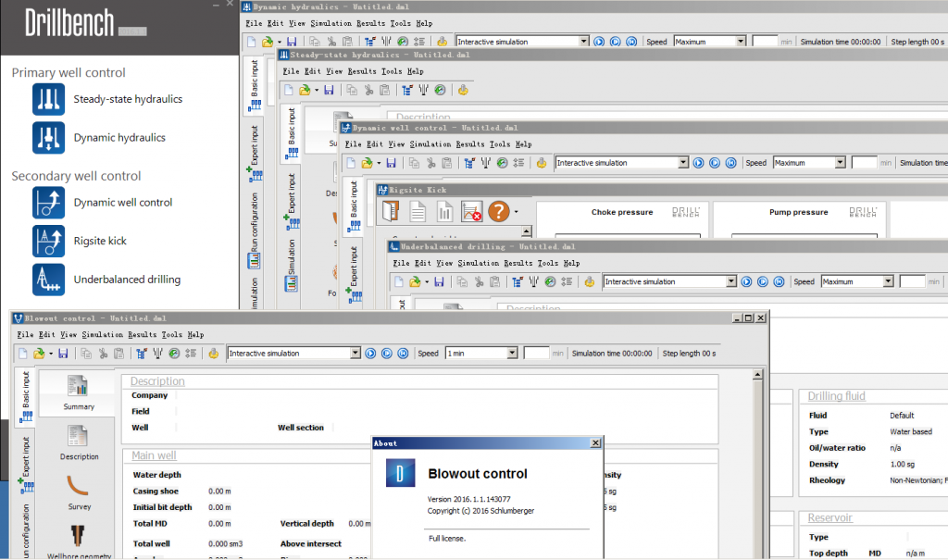948x560 pixels.
Task: Open the Tools menu in Dynamic hydraulics
Action: 400,23
